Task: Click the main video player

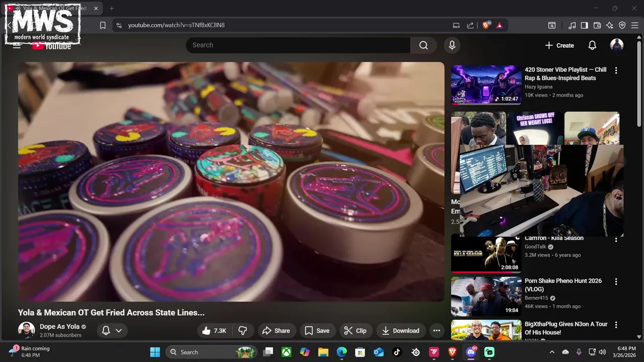Action: tap(231, 182)
